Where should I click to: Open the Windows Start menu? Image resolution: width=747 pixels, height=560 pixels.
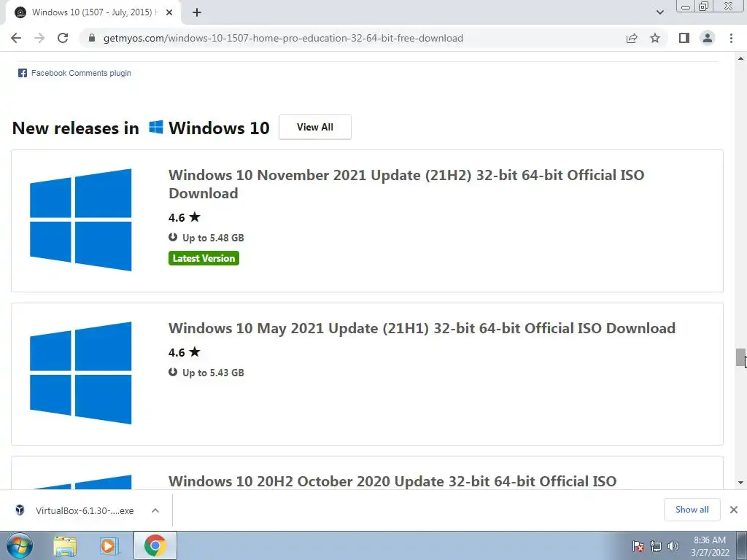click(x=19, y=545)
